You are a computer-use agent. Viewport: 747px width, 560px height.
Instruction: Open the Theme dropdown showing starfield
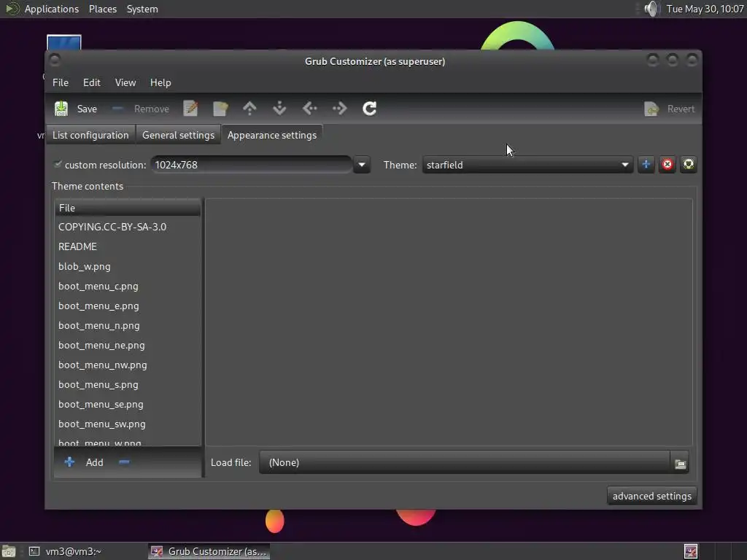[527, 165]
